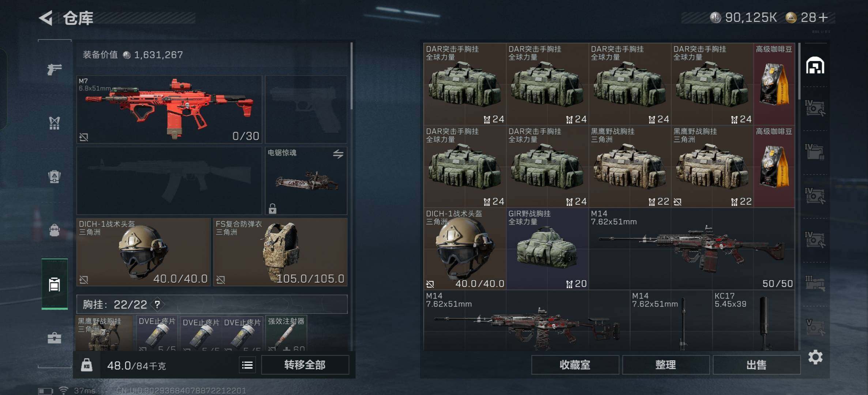Open the chest rig category in sidebar
Viewport: 868px width, 395px height.
54,123
